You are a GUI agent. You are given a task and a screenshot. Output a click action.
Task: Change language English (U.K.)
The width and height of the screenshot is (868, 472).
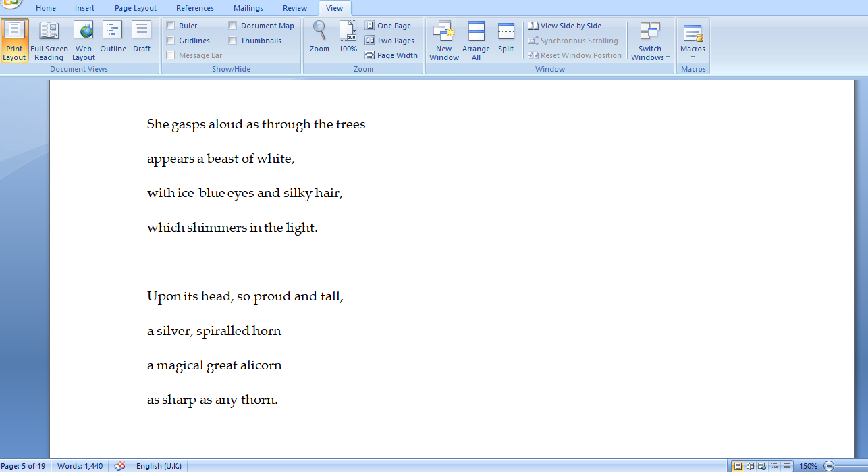click(x=159, y=466)
